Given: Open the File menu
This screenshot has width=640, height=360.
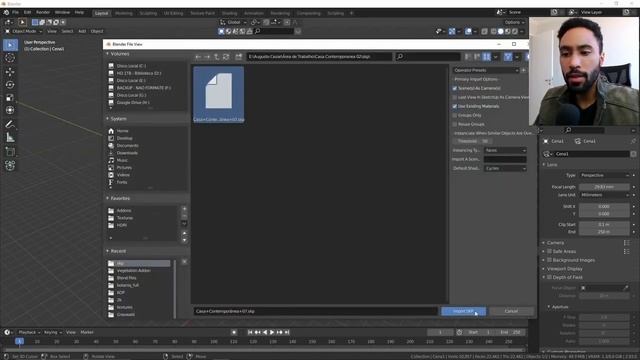Looking at the screenshot, I should [x=15, y=13].
